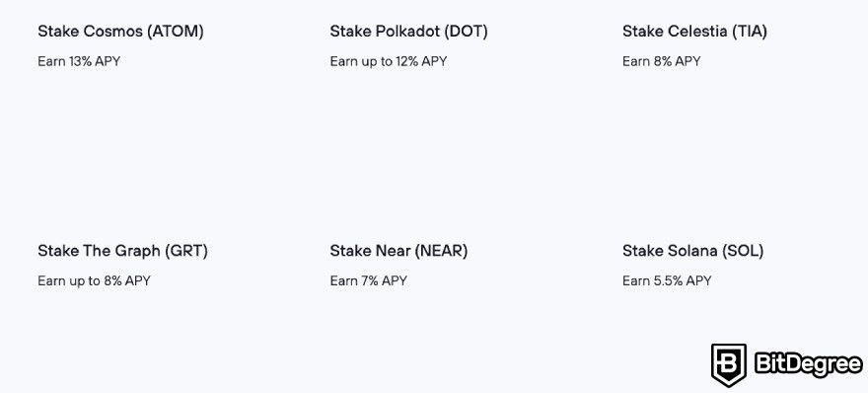868x393 pixels.
Task: Click the TIA ticker in parentheses
Action: point(750,32)
